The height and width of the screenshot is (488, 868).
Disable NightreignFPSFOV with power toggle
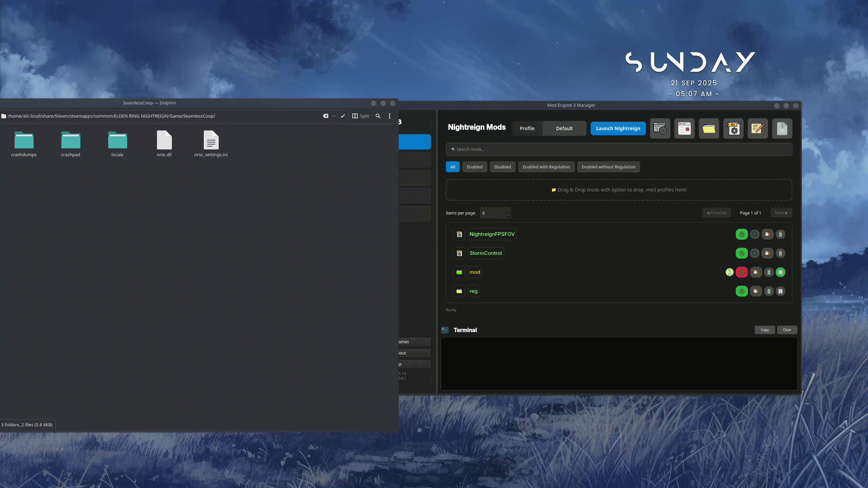742,234
